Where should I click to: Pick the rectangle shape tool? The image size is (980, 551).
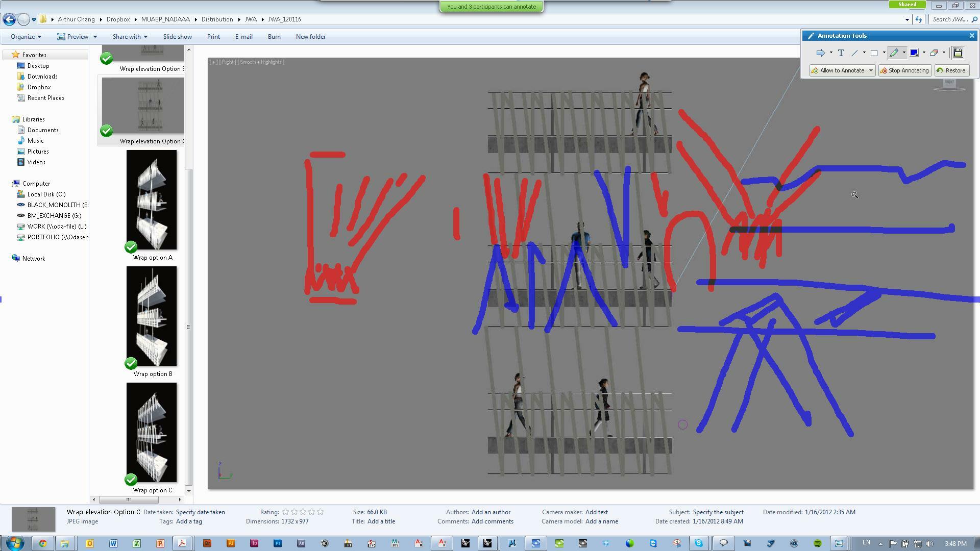tap(874, 53)
